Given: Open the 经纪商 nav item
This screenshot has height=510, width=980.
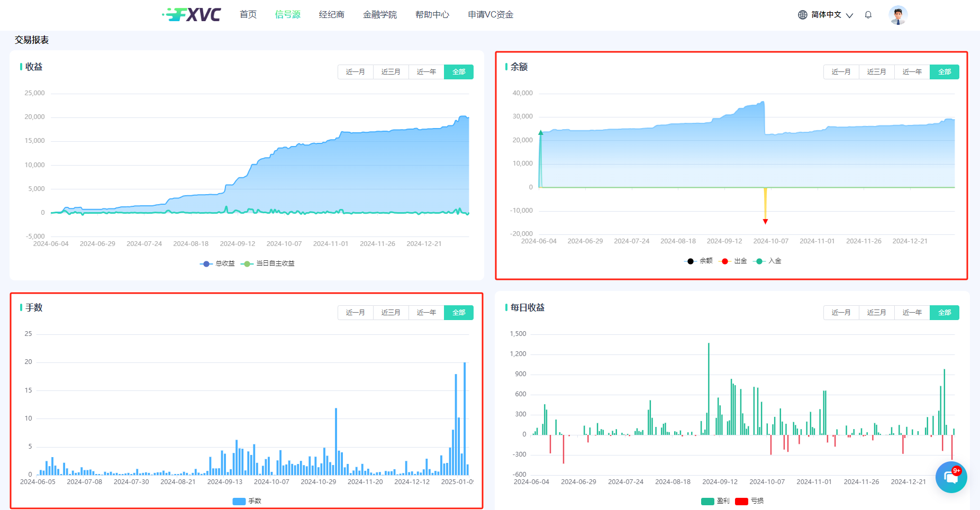Looking at the screenshot, I should click(332, 15).
